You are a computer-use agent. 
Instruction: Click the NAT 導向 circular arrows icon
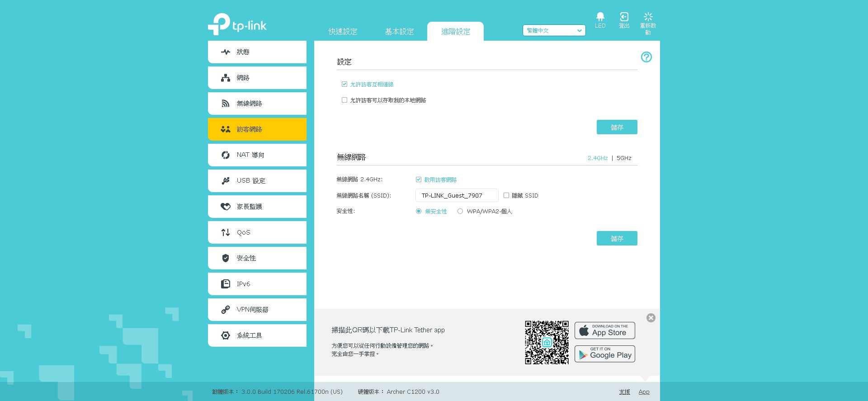click(x=225, y=155)
